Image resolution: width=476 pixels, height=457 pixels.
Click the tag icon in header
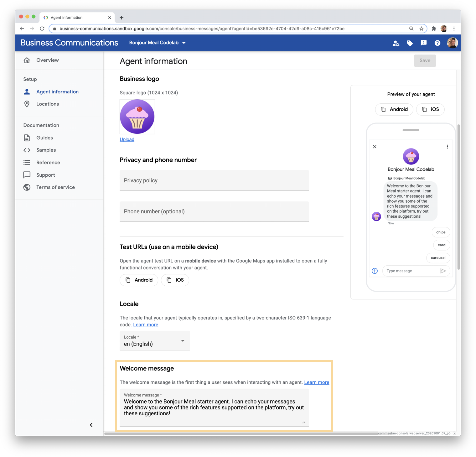click(410, 43)
